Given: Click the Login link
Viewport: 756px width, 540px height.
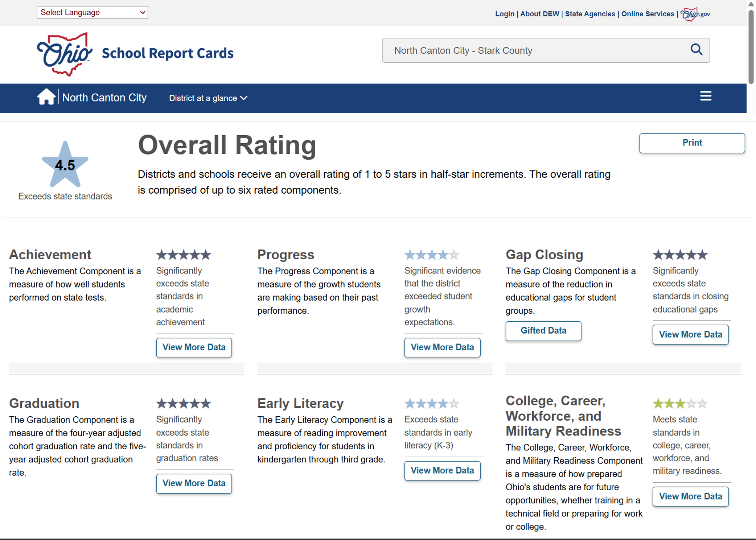Looking at the screenshot, I should (x=504, y=14).
